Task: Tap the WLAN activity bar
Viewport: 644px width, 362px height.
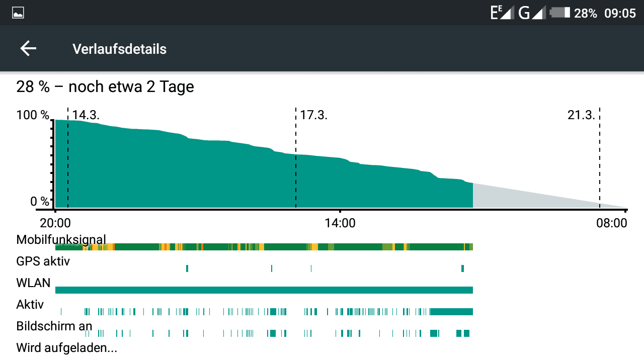Action: pos(264,290)
